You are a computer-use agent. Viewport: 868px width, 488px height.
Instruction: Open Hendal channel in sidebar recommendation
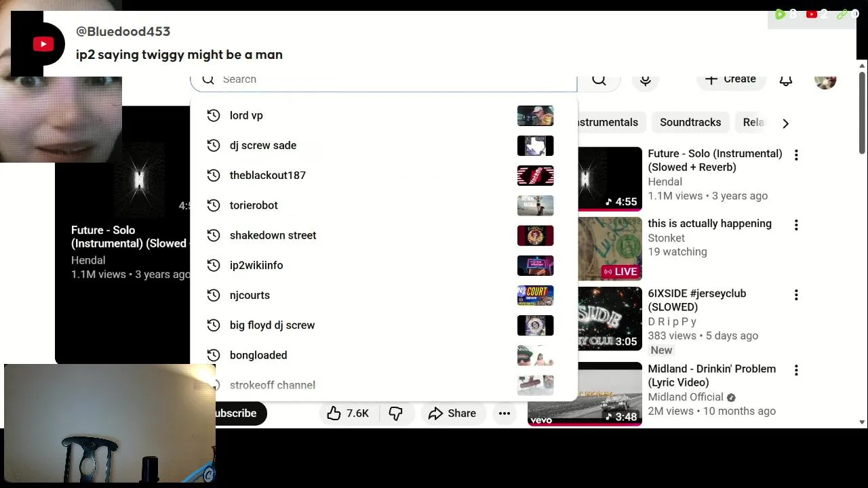click(x=665, y=182)
